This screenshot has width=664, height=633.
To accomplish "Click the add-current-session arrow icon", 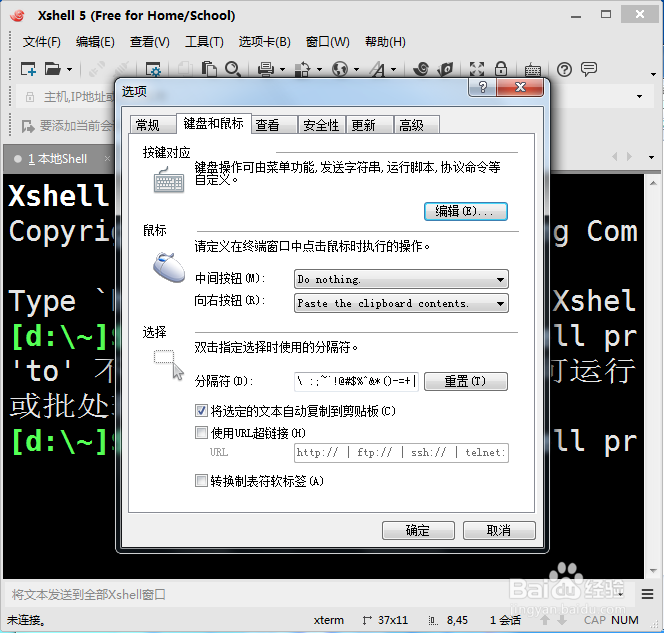I will coord(28,126).
